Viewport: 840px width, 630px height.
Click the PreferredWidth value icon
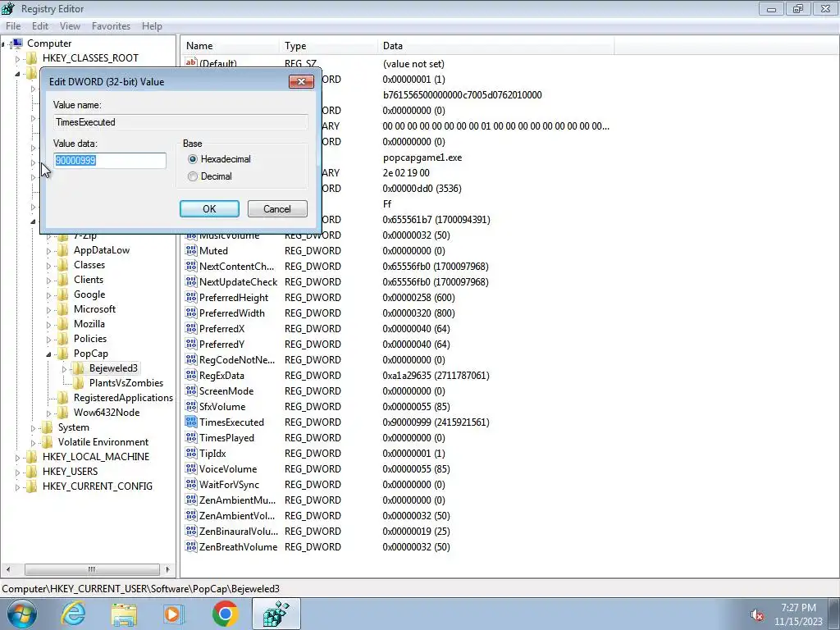click(190, 313)
